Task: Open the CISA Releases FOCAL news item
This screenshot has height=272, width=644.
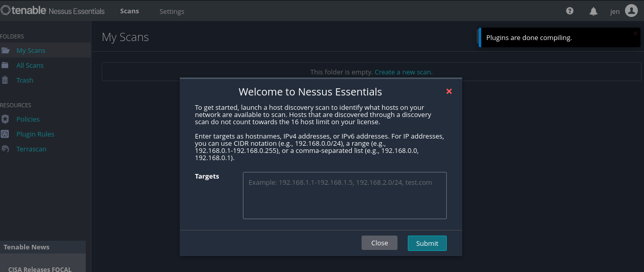Action: click(40, 269)
